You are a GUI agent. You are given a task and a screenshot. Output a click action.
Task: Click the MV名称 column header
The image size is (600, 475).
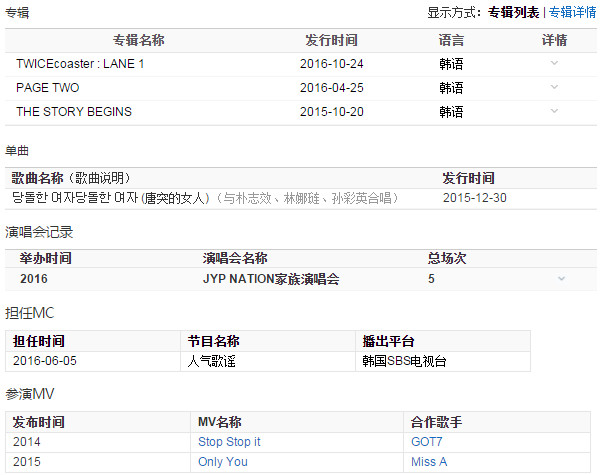point(220,422)
